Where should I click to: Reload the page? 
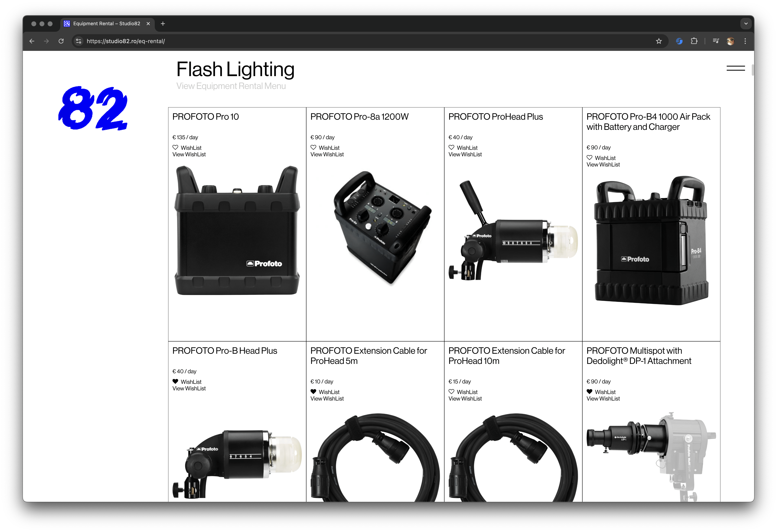61,41
